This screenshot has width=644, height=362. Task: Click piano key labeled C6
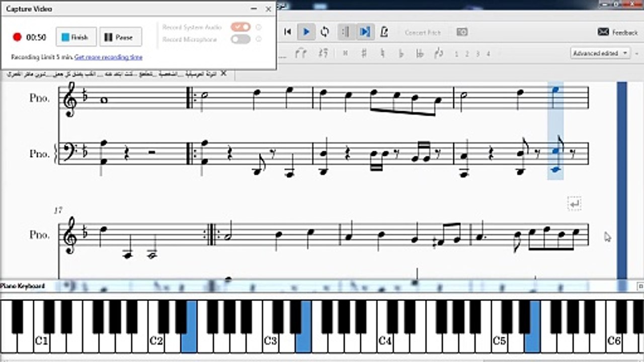[x=613, y=326]
